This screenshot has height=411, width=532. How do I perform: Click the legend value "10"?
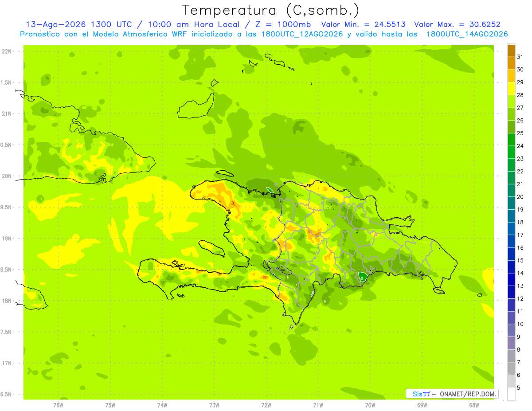click(520, 324)
